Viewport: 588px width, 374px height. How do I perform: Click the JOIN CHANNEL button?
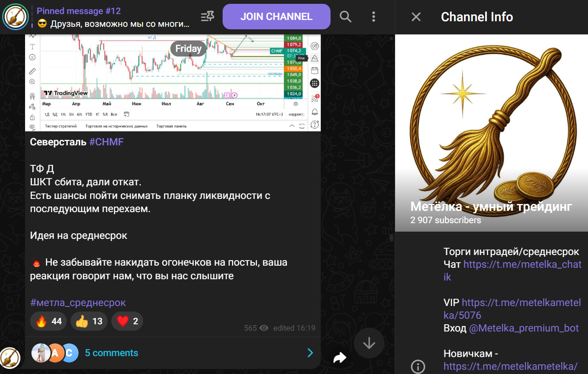click(x=276, y=17)
